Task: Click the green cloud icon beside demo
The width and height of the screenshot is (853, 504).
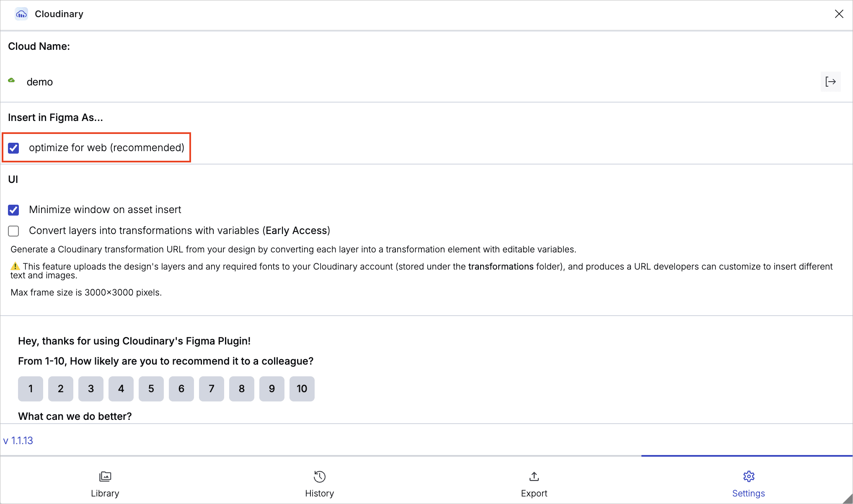Action: pos(12,80)
